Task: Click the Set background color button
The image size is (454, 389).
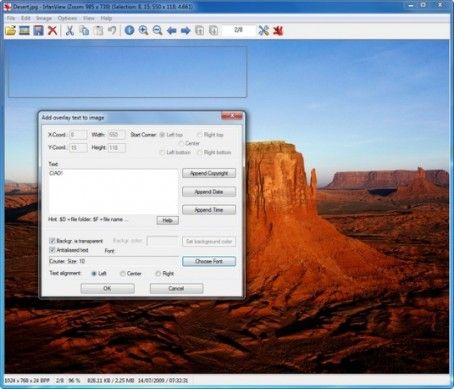Action: pos(209,241)
